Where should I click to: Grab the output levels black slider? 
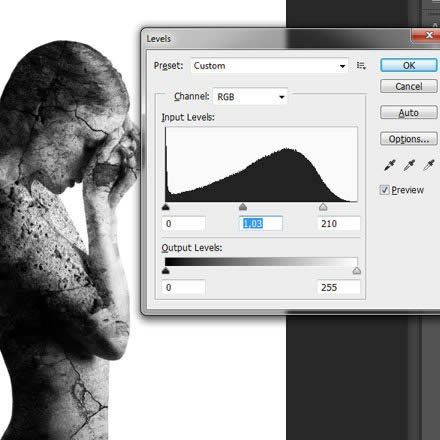click(x=166, y=271)
